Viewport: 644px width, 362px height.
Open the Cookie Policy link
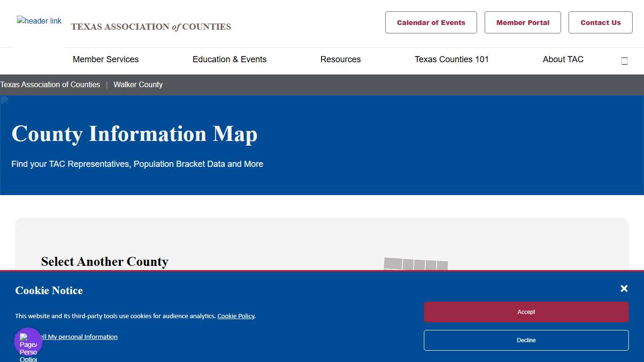[x=236, y=316]
